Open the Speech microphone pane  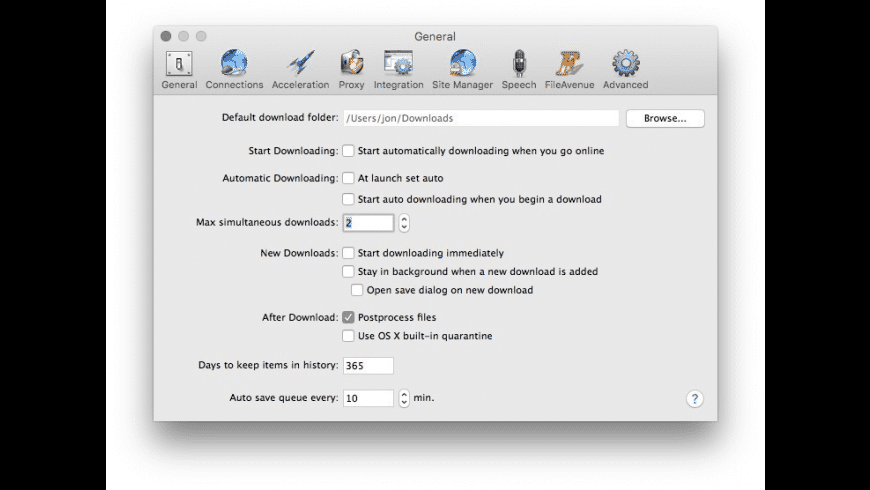(519, 70)
